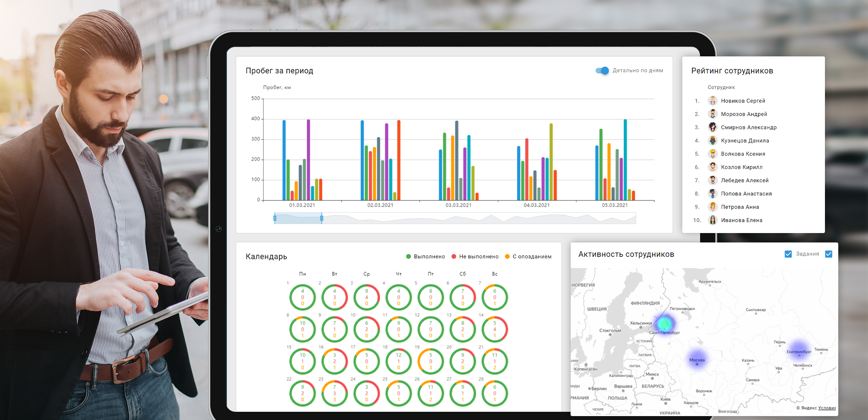Screen dimensions: 868x420
Task: Click Екатеринбург heatmap hotspot on map
Action: point(799,350)
